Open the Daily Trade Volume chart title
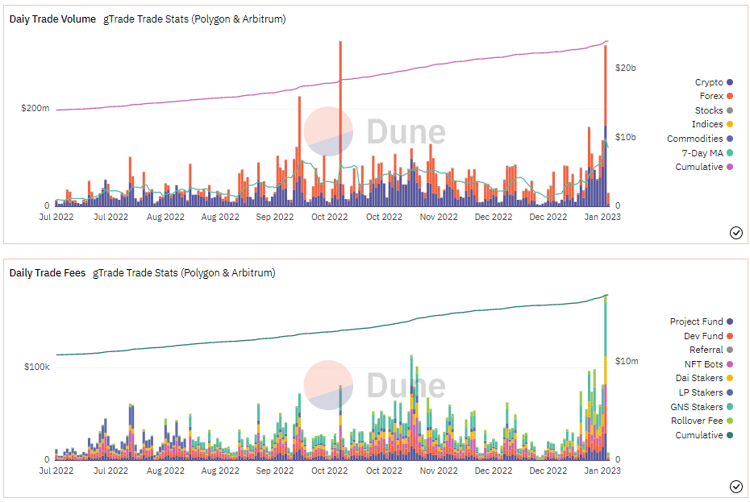750x502 pixels. point(53,19)
